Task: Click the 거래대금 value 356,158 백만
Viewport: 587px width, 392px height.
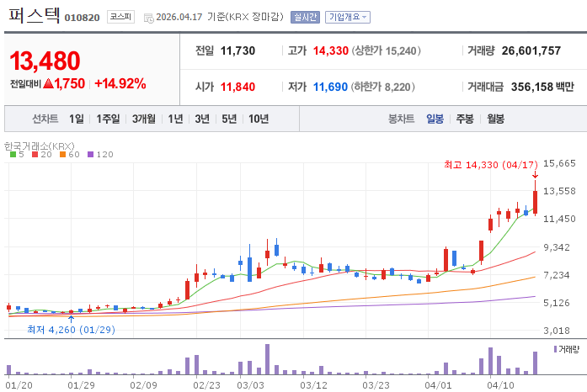Action: click(542, 87)
